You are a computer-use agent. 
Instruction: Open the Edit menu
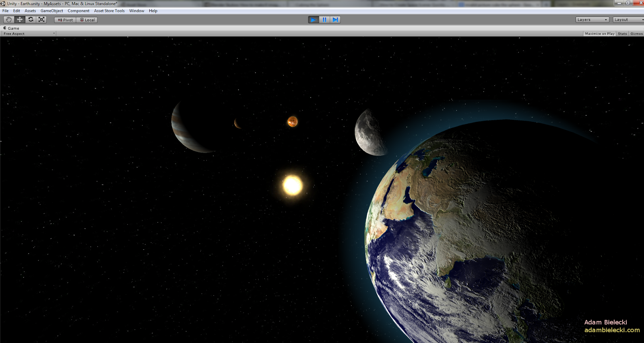click(x=17, y=11)
